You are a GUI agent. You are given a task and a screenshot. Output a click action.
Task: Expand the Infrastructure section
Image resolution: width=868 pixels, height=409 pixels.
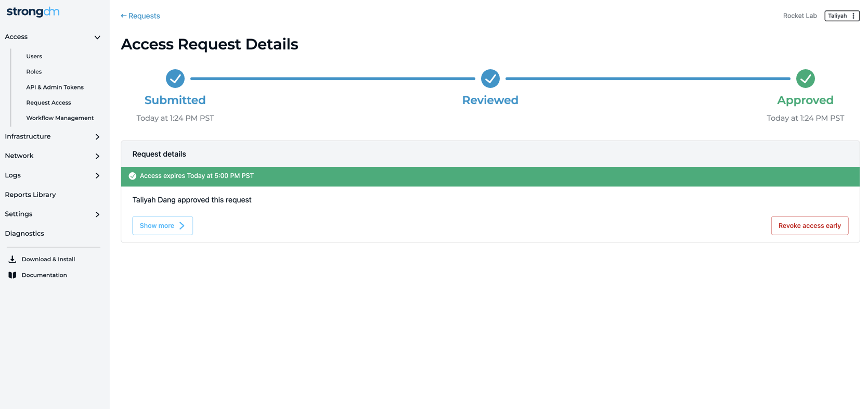click(x=97, y=137)
